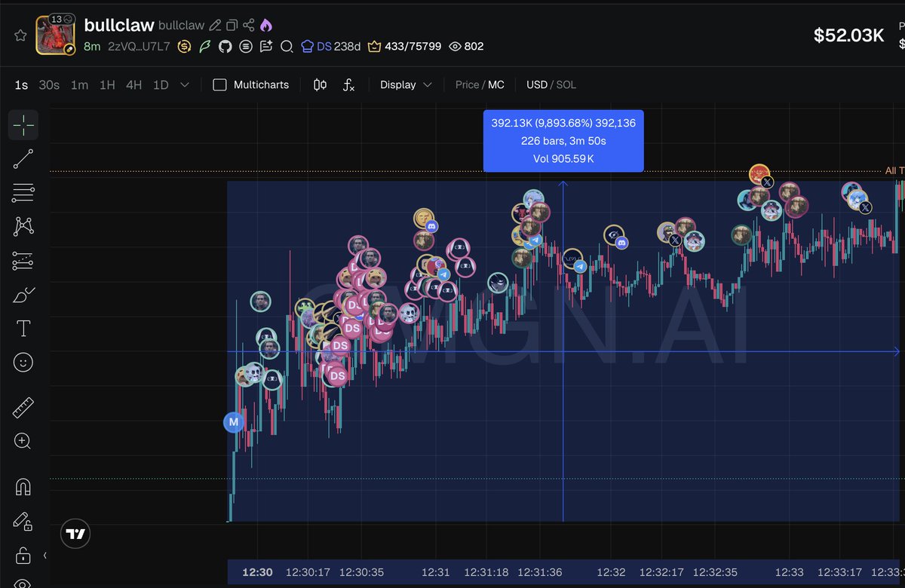
Task: Select the 30s timeframe
Action: [48, 85]
